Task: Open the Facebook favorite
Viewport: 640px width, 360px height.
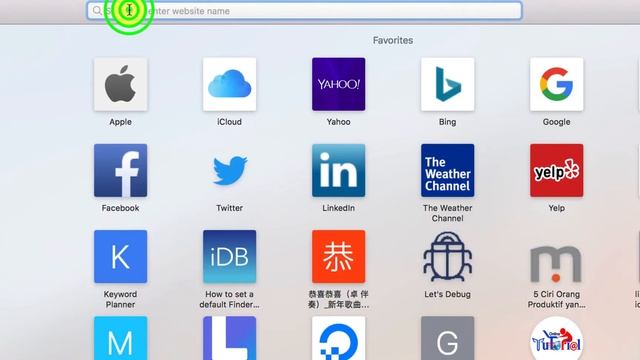Action: point(120,170)
